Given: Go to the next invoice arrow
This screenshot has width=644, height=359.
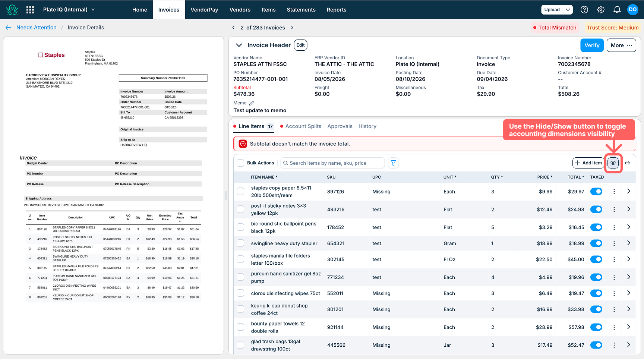Looking at the screenshot, I should pos(292,28).
